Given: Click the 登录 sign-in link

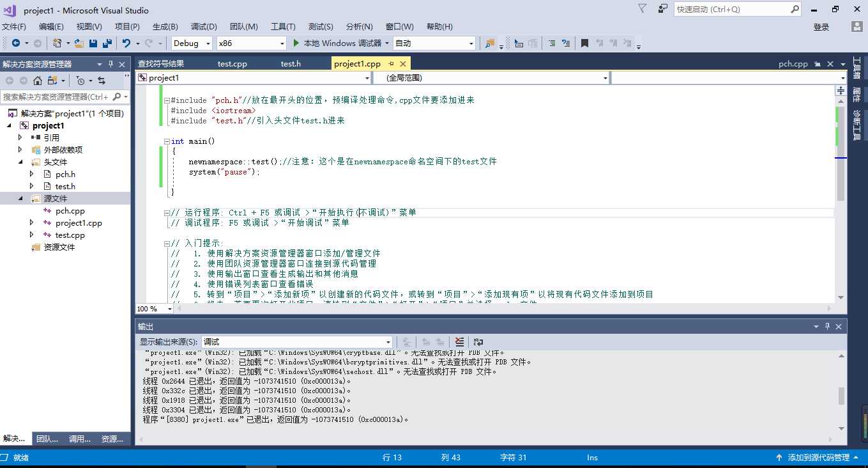Looking at the screenshot, I should (821, 27).
